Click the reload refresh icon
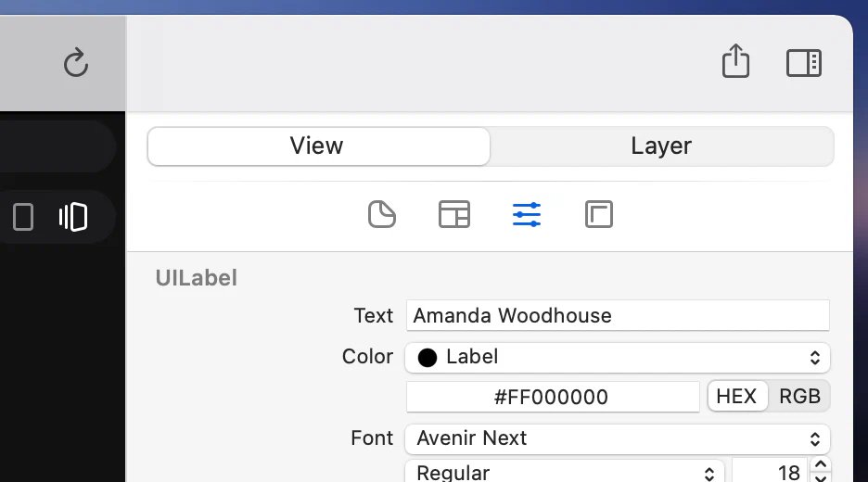This screenshot has width=868, height=482. [x=76, y=62]
